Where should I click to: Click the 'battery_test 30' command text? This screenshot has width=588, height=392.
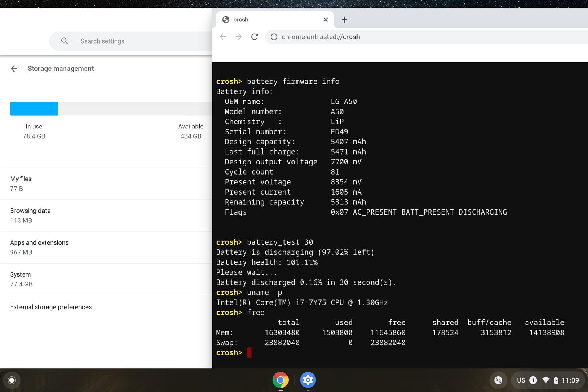click(x=280, y=242)
